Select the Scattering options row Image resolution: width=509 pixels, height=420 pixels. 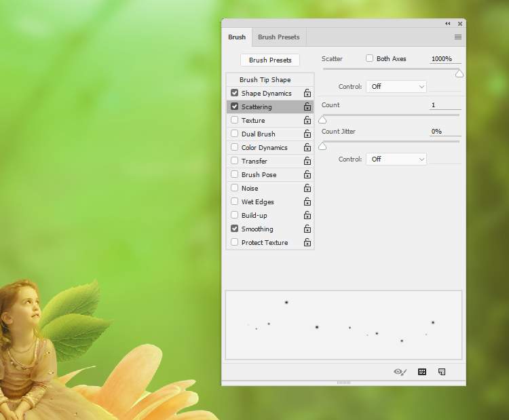(x=270, y=107)
